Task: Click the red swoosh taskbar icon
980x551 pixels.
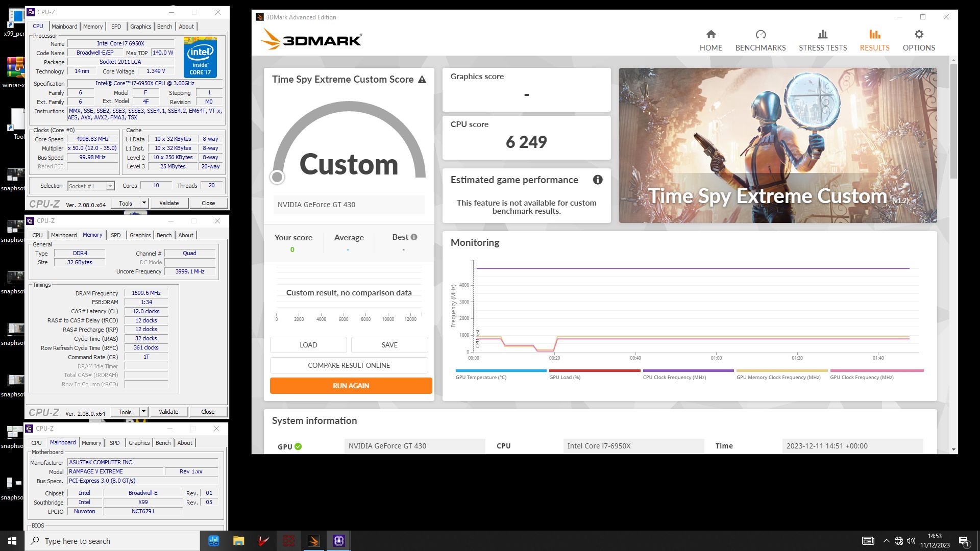Action: [x=263, y=541]
